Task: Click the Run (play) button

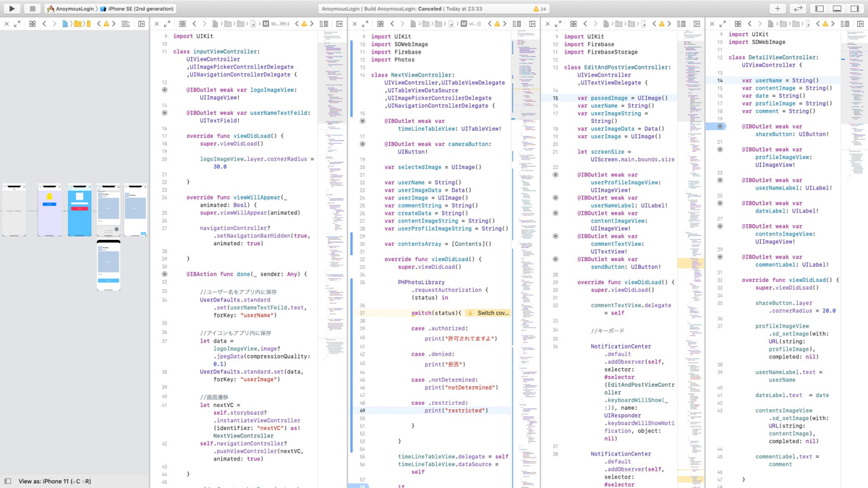Action: (12, 9)
